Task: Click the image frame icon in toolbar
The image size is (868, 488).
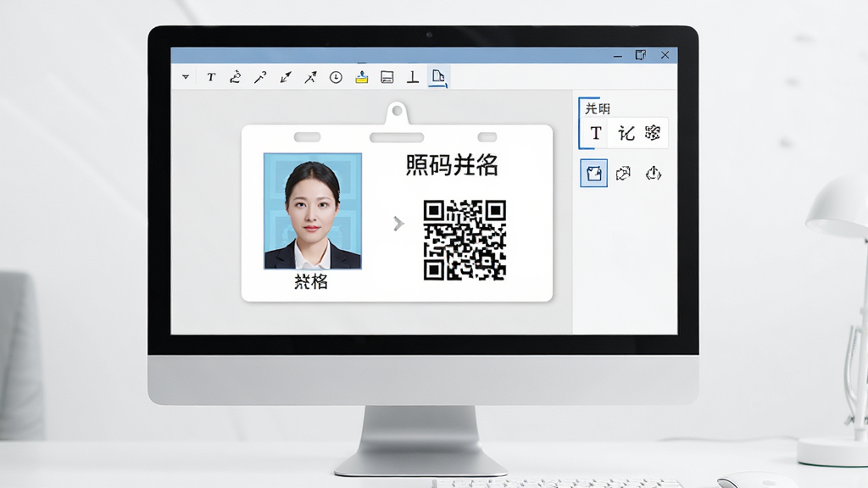Action: [387, 77]
